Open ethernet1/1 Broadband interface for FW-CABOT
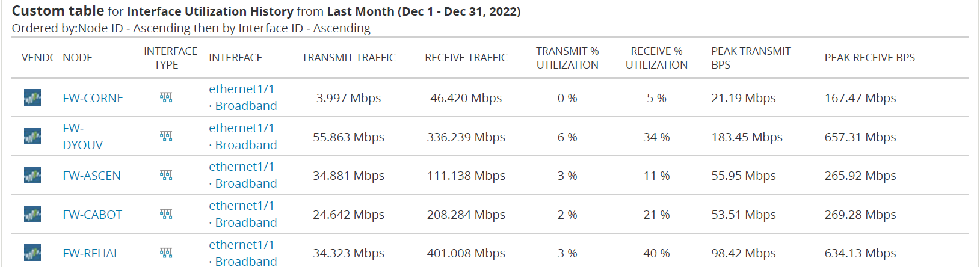980x267 pixels. pos(243,214)
